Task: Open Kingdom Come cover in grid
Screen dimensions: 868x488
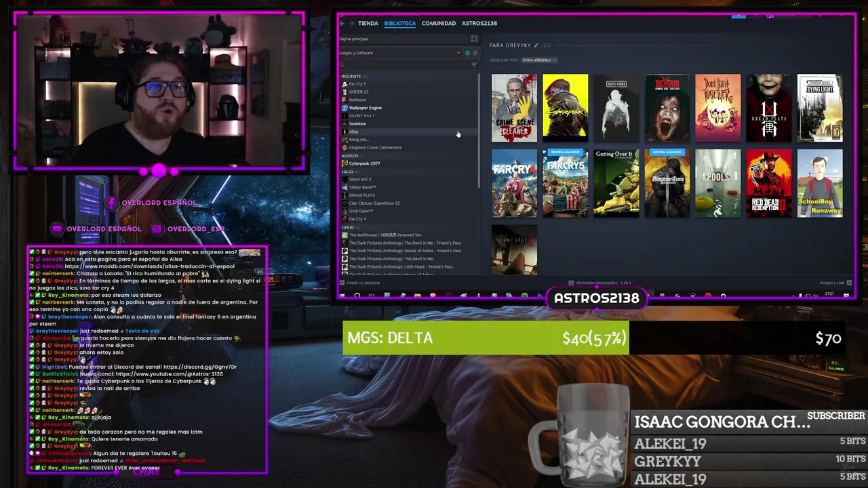Action: coord(667,184)
